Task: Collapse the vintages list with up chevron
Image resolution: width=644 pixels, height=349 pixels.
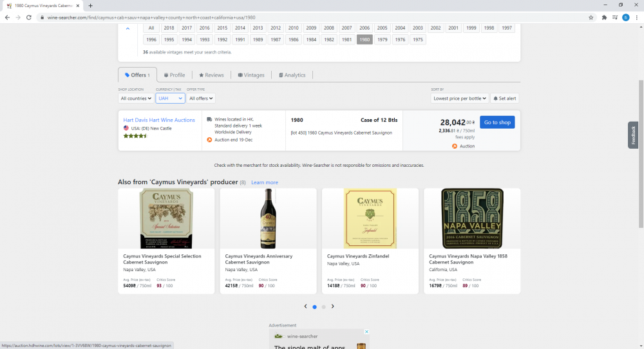Action: point(128,28)
